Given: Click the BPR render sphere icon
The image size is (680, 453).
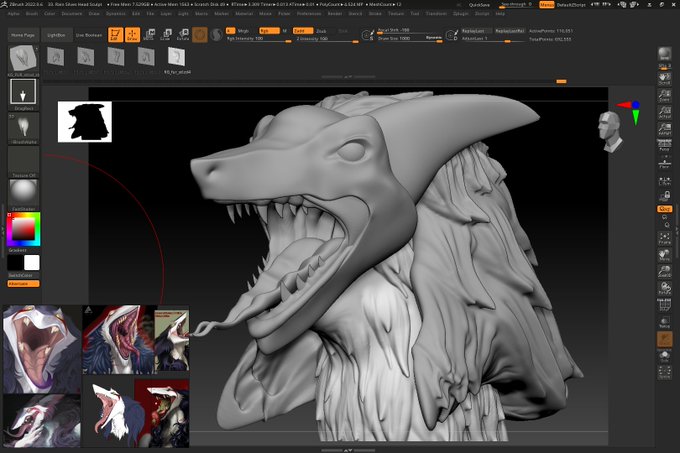Looking at the screenshot, I should pyautogui.click(x=664, y=52).
